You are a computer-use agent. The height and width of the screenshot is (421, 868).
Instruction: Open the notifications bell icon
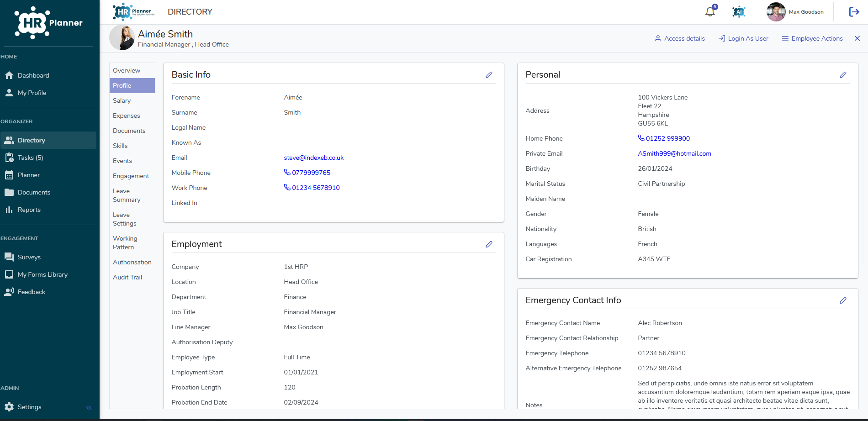pyautogui.click(x=710, y=12)
